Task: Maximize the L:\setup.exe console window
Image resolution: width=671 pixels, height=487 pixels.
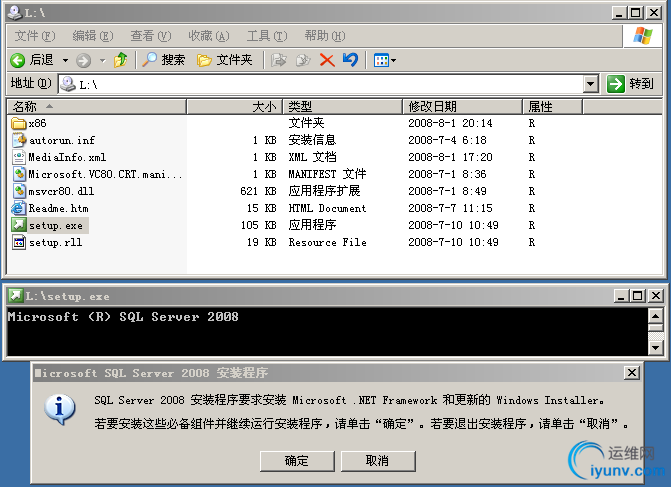Action: 638,296
